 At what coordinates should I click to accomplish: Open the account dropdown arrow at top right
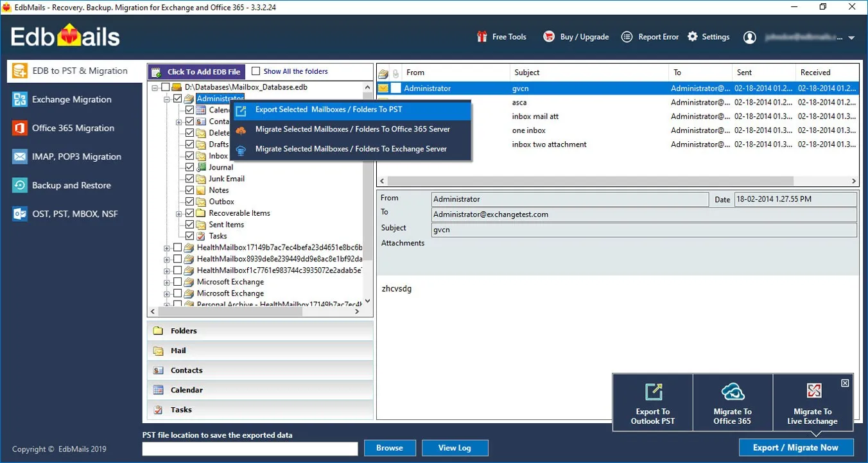pos(851,38)
